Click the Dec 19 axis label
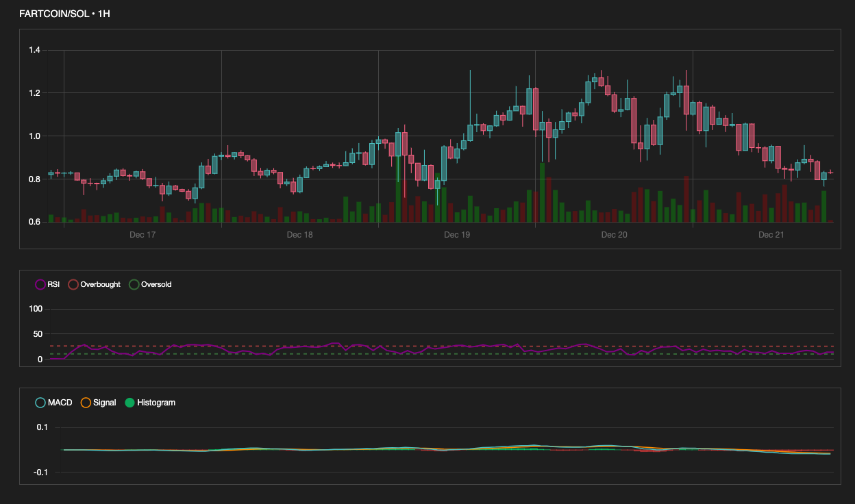855x504 pixels. pos(456,234)
